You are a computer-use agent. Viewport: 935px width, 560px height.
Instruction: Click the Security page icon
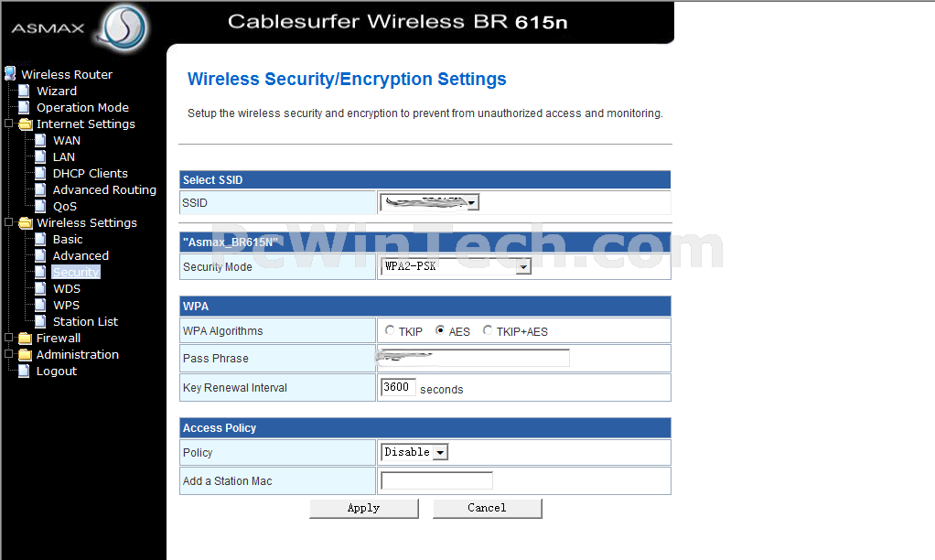point(40,272)
